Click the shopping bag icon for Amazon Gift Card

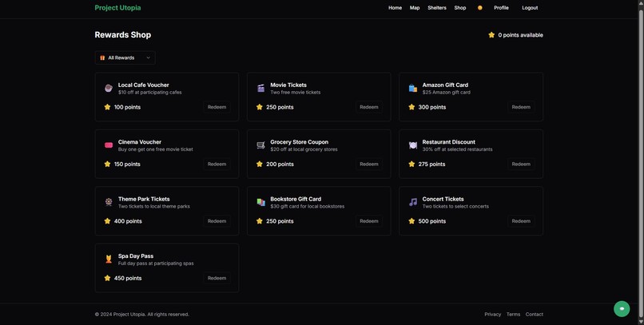click(413, 88)
